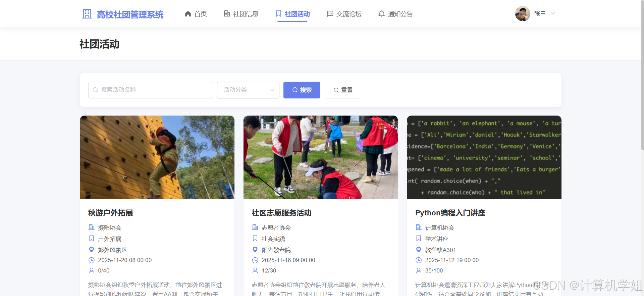Click the 郊外风景区 location text
This screenshot has width=644, height=296.
coord(112,250)
